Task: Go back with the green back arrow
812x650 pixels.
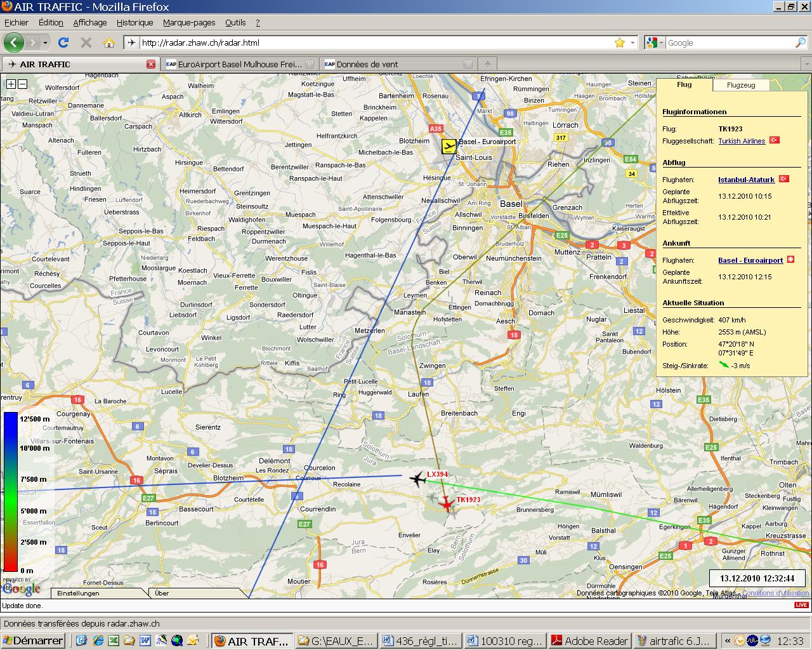Action: point(14,43)
